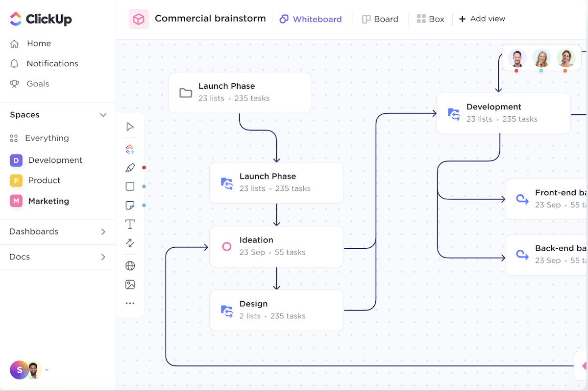Collapse the Spaces section
Image resolution: width=588 pixels, height=391 pixels.
(103, 115)
